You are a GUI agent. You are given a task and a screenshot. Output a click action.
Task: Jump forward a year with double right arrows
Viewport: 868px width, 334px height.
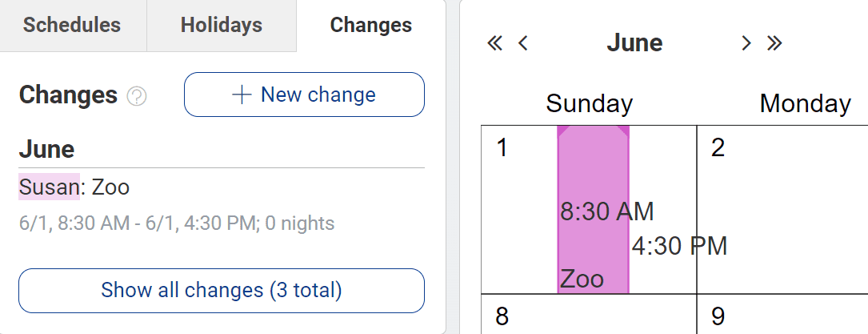point(774,43)
